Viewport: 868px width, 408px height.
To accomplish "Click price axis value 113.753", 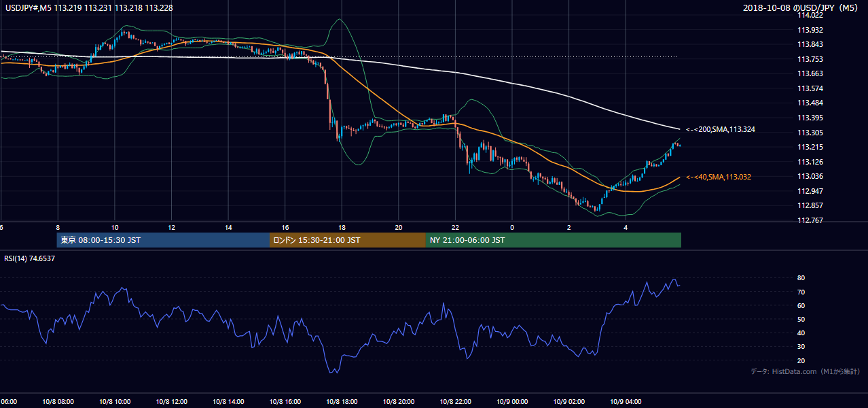I will pyautogui.click(x=810, y=59).
